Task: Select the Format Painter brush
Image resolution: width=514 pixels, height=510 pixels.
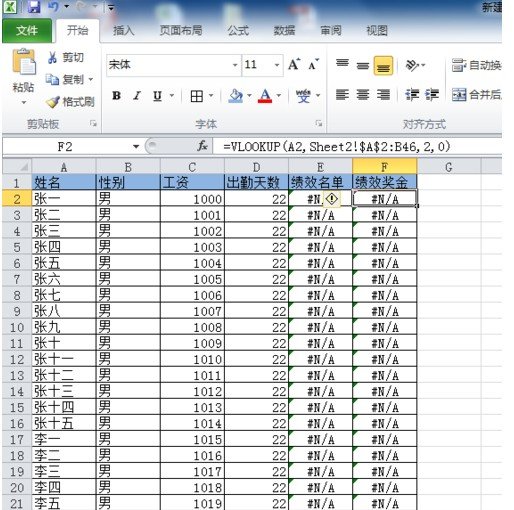Action: (53, 102)
